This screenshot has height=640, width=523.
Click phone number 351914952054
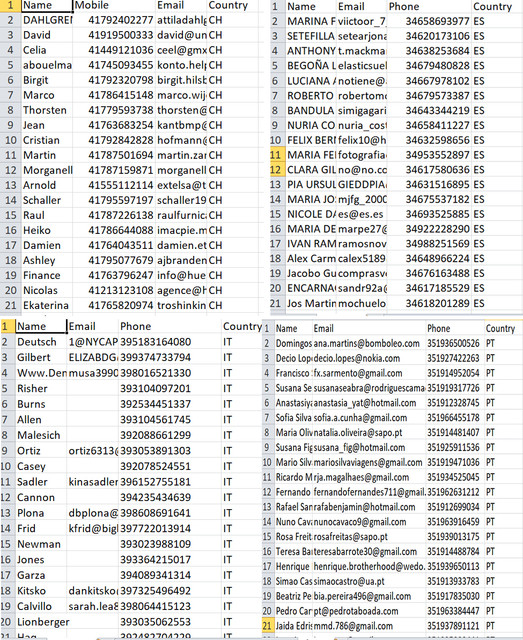[455, 373]
